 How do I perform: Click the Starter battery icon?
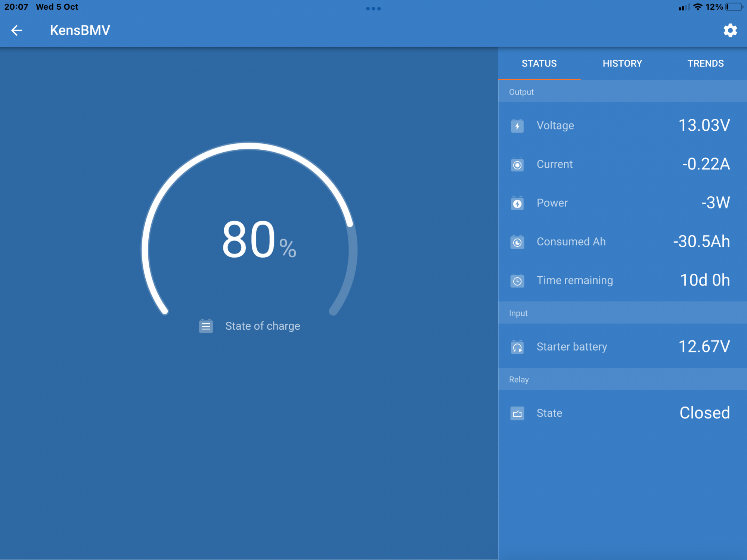point(517,347)
